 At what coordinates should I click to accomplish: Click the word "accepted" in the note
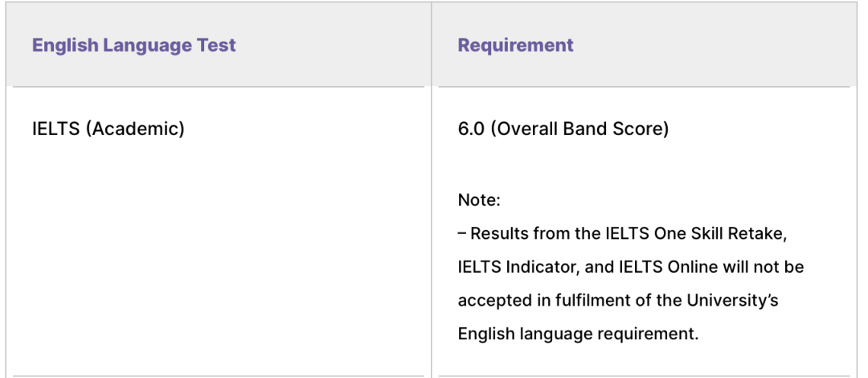[x=492, y=301]
